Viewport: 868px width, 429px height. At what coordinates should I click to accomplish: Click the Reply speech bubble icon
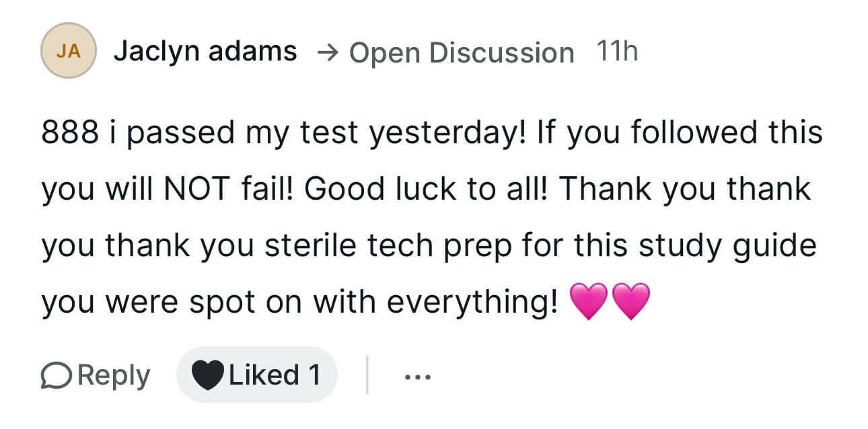57,375
